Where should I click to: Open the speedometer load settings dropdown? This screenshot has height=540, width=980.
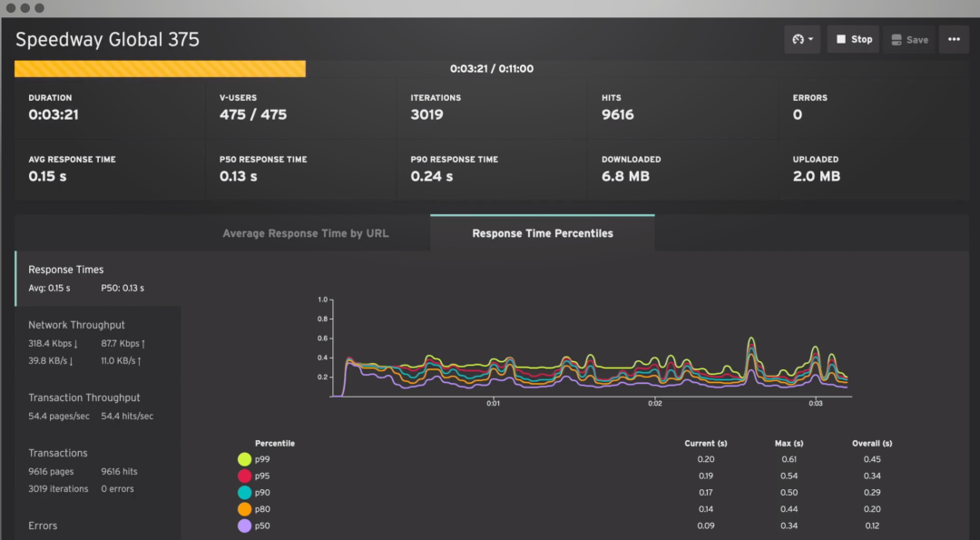pos(803,40)
